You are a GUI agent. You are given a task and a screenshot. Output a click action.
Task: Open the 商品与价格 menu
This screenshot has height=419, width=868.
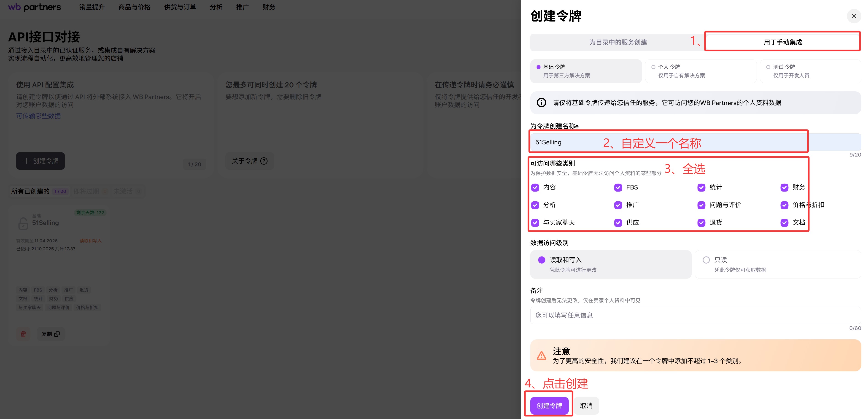[134, 7]
